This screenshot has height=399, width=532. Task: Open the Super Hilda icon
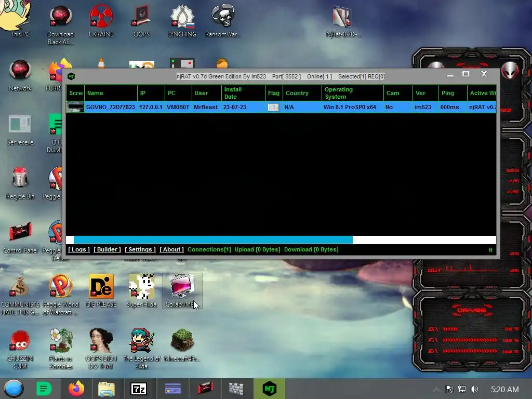(141, 291)
